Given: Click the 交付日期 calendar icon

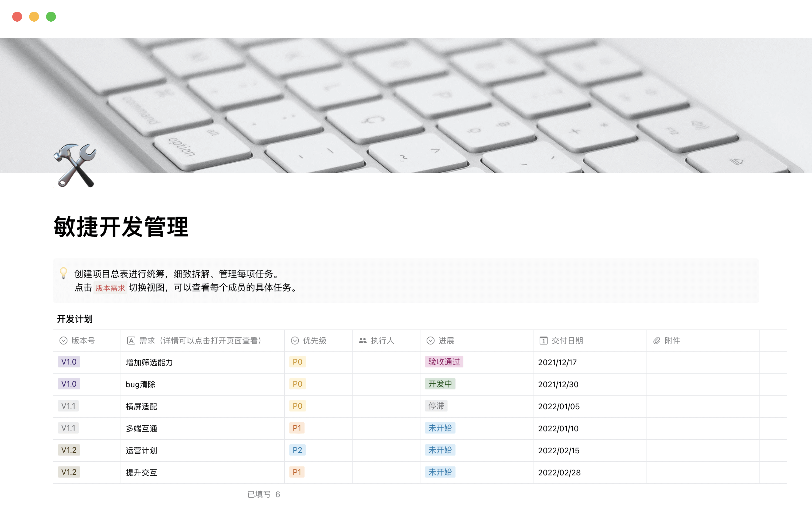Looking at the screenshot, I should pos(543,341).
